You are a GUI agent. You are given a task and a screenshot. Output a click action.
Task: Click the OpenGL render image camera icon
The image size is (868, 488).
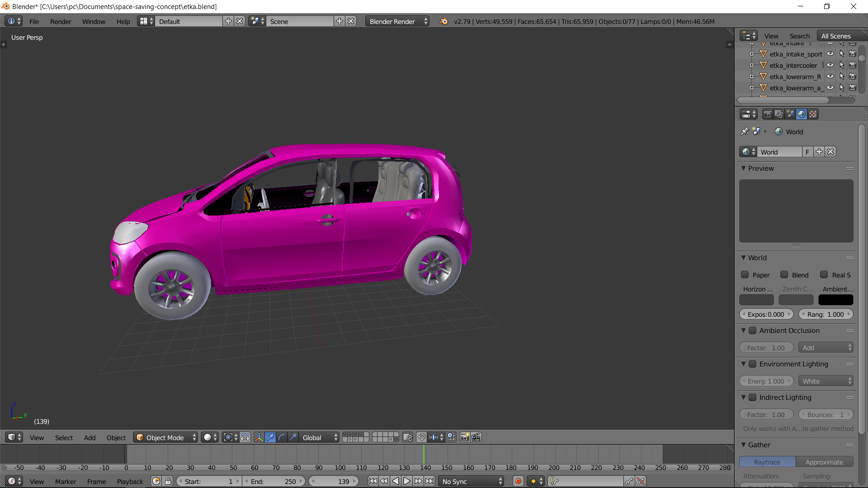click(464, 437)
